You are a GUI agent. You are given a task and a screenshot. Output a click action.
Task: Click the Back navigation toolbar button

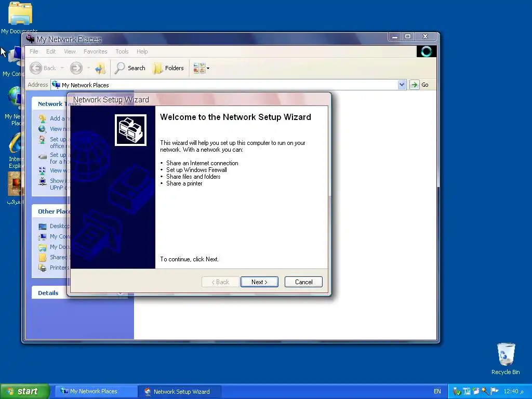[43, 68]
